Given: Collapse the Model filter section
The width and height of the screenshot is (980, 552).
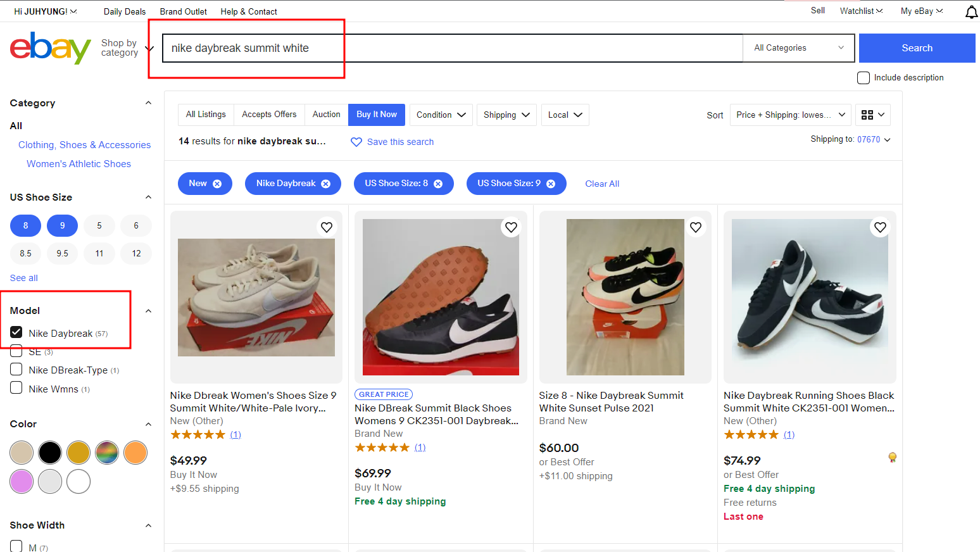Looking at the screenshot, I should tap(148, 311).
